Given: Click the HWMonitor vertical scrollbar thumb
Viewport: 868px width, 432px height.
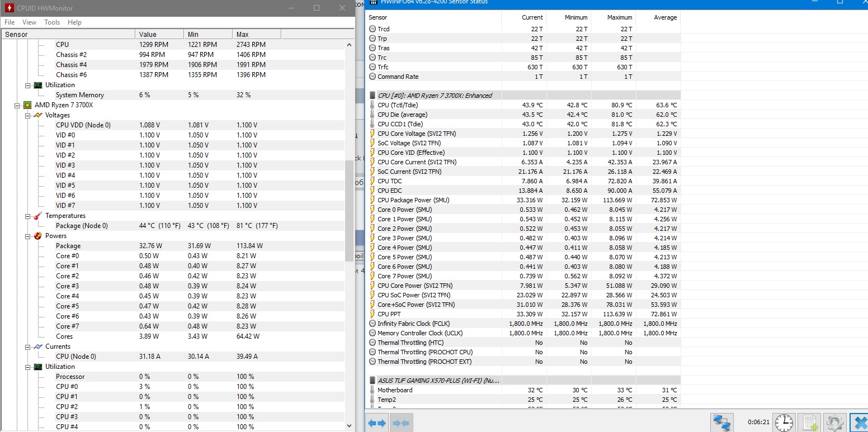Looking at the screenshot, I should click(350, 211).
